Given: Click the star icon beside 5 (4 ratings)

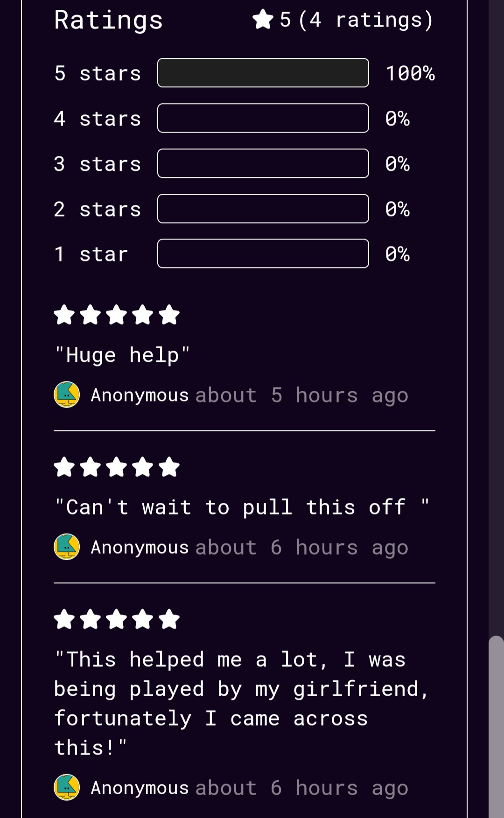Looking at the screenshot, I should [263, 20].
